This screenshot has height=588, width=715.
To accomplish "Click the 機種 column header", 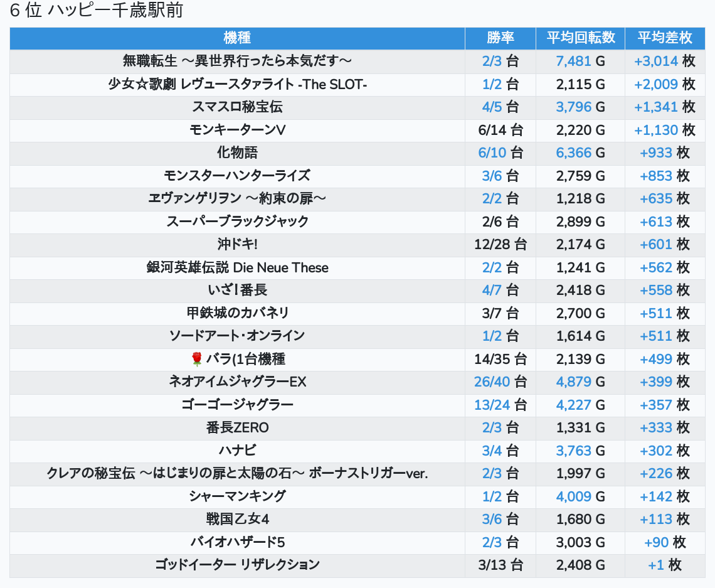I will tap(237, 38).
